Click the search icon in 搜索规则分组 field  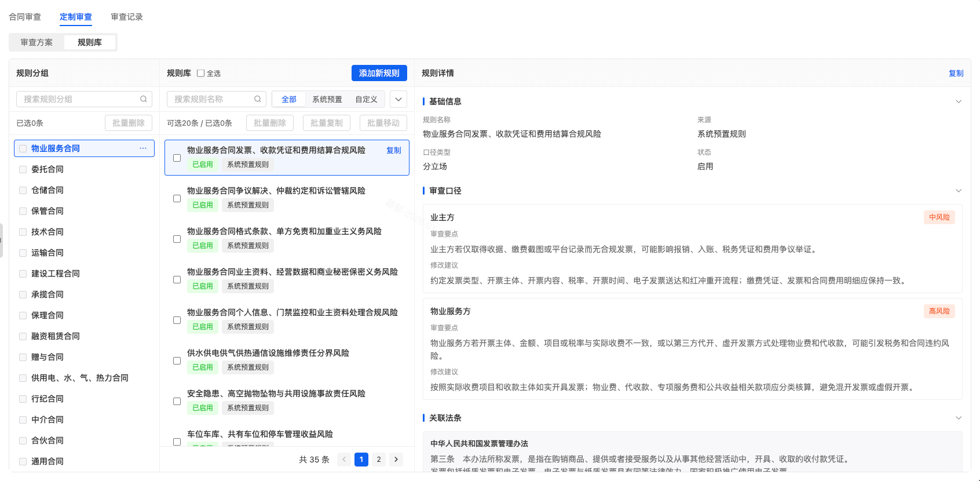143,99
